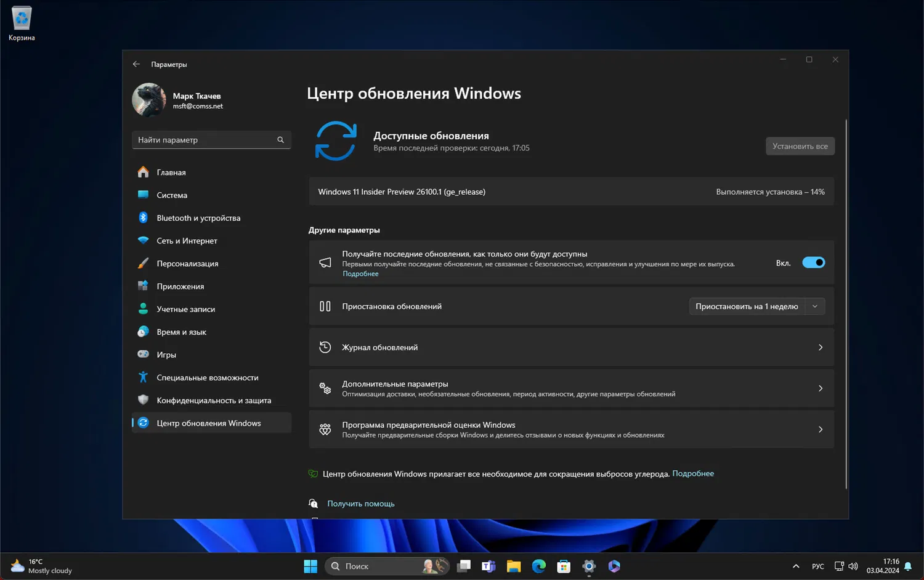924x580 pixels.
Task: Click Получить помощь at the bottom
Action: click(x=360, y=503)
